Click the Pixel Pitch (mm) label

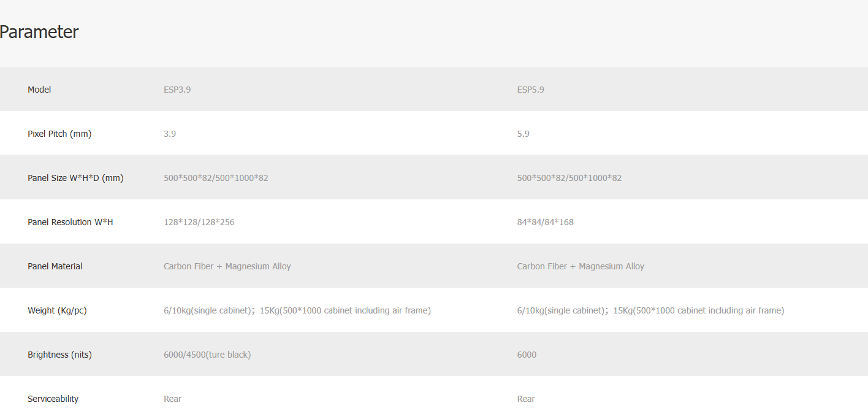pos(59,134)
